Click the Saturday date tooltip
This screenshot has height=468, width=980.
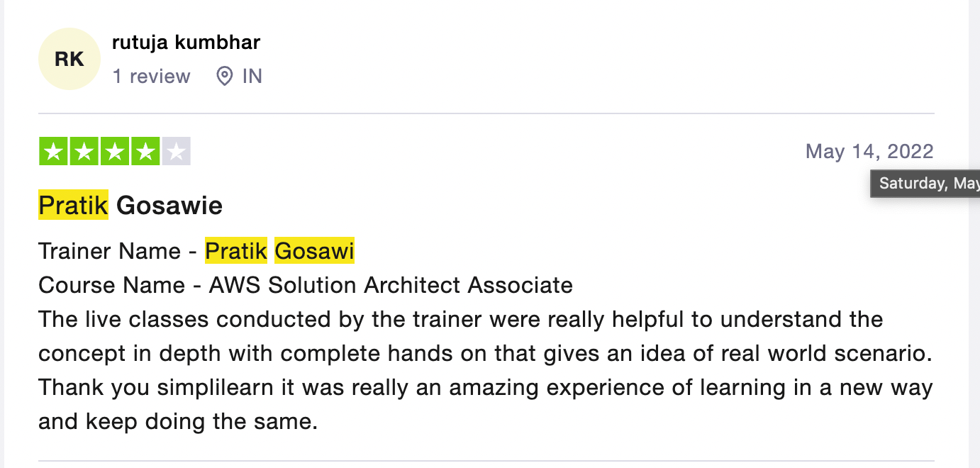pos(925,184)
